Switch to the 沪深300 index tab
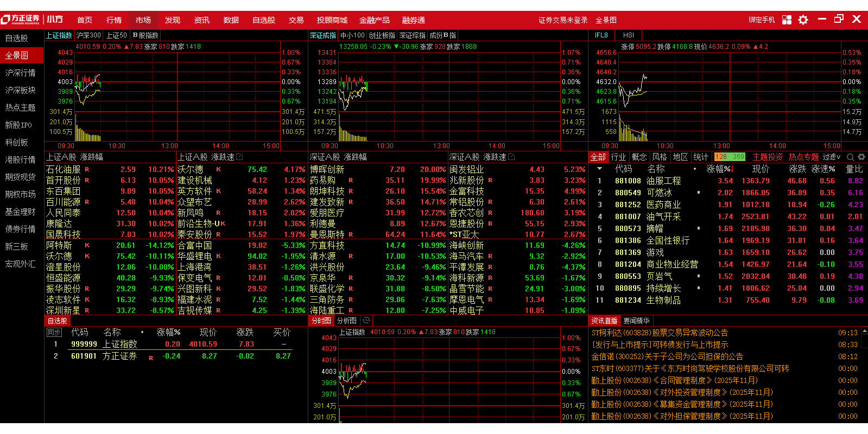 coord(88,35)
